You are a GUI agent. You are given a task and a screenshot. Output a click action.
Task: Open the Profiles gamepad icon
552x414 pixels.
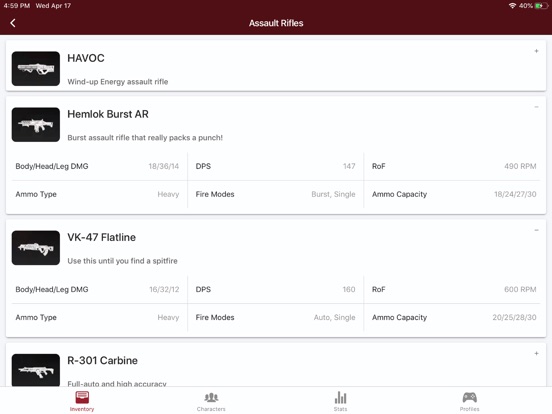point(470,397)
